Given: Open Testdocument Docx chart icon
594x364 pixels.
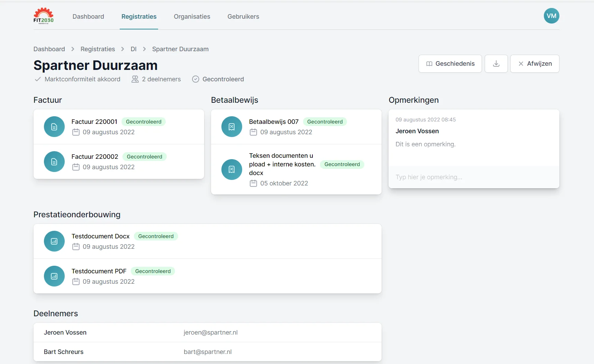Looking at the screenshot, I should 54,241.
